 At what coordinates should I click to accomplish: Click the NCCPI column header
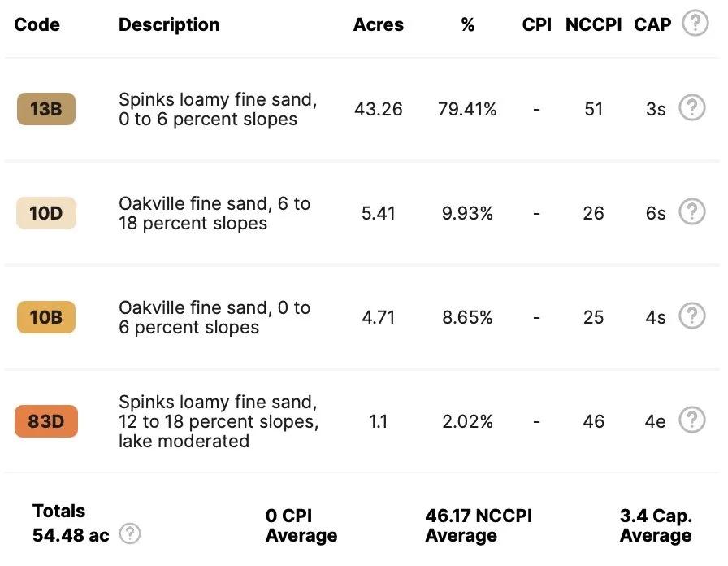coord(593,24)
